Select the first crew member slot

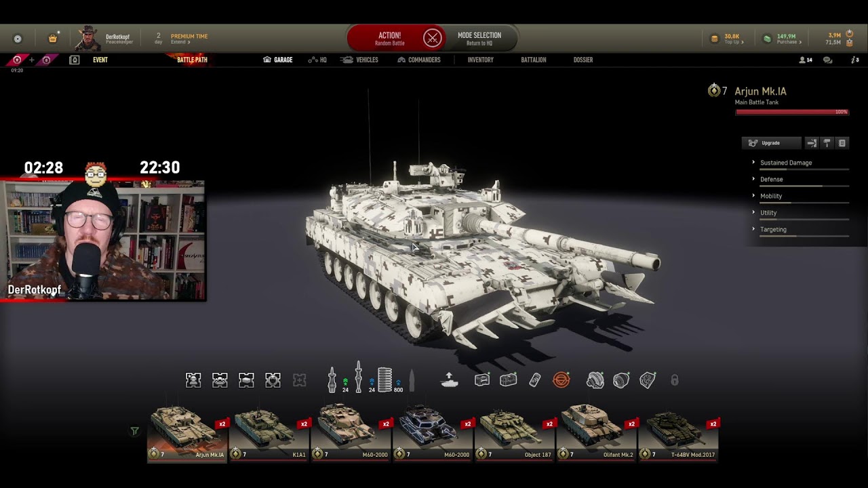(x=193, y=380)
